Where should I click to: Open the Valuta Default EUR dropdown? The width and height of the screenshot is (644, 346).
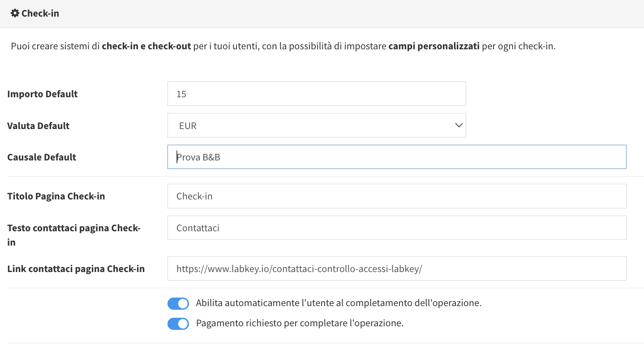click(317, 125)
